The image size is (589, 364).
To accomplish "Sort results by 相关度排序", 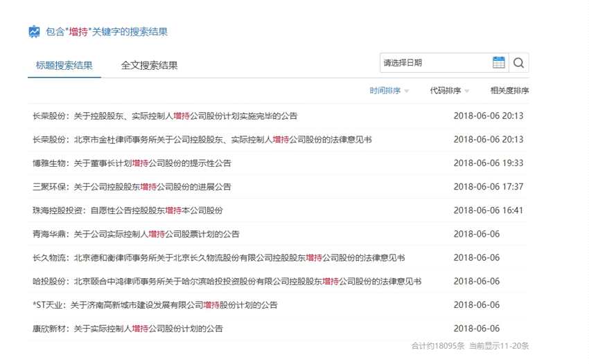I will click(x=510, y=91).
